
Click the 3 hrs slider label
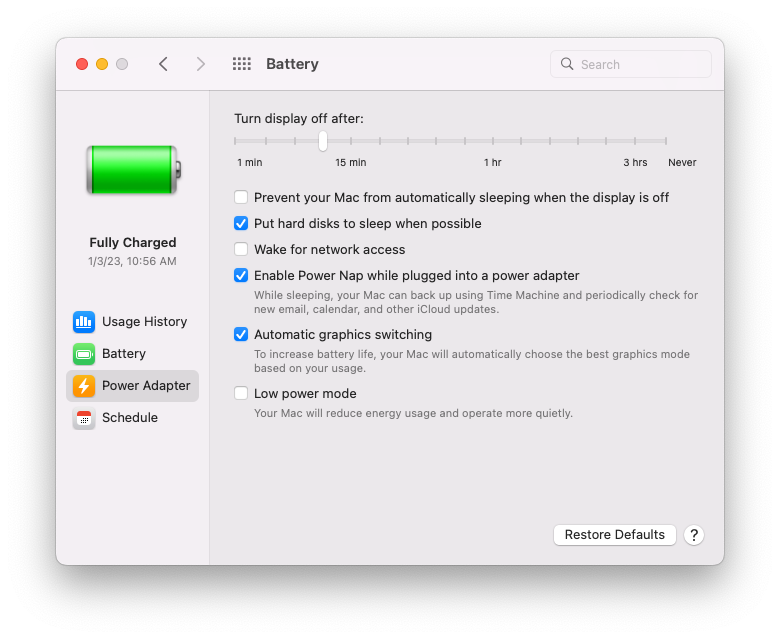tap(635, 163)
